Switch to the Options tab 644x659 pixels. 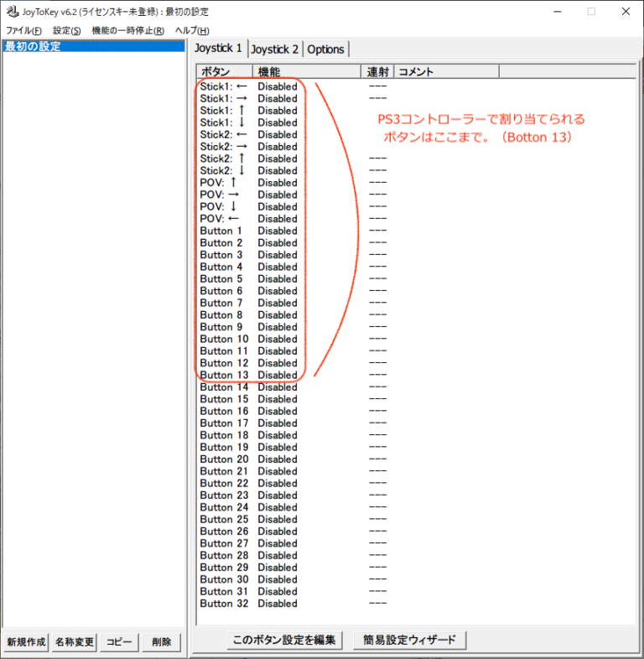coord(325,49)
